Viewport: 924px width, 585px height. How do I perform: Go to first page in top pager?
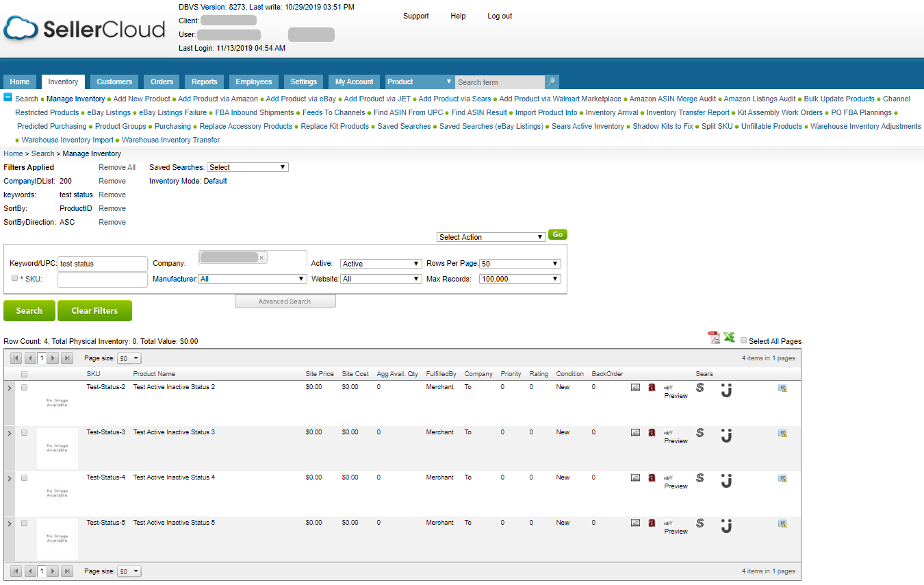click(x=16, y=358)
